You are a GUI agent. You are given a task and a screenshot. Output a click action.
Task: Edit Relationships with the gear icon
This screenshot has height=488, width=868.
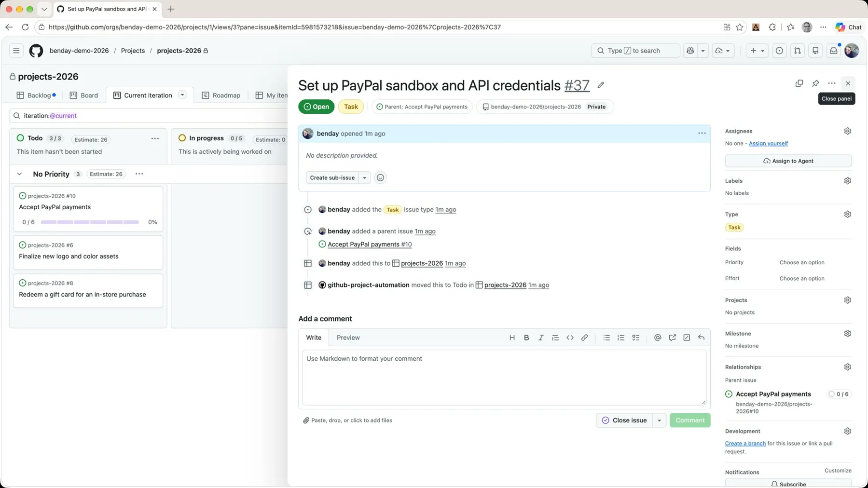(847, 367)
